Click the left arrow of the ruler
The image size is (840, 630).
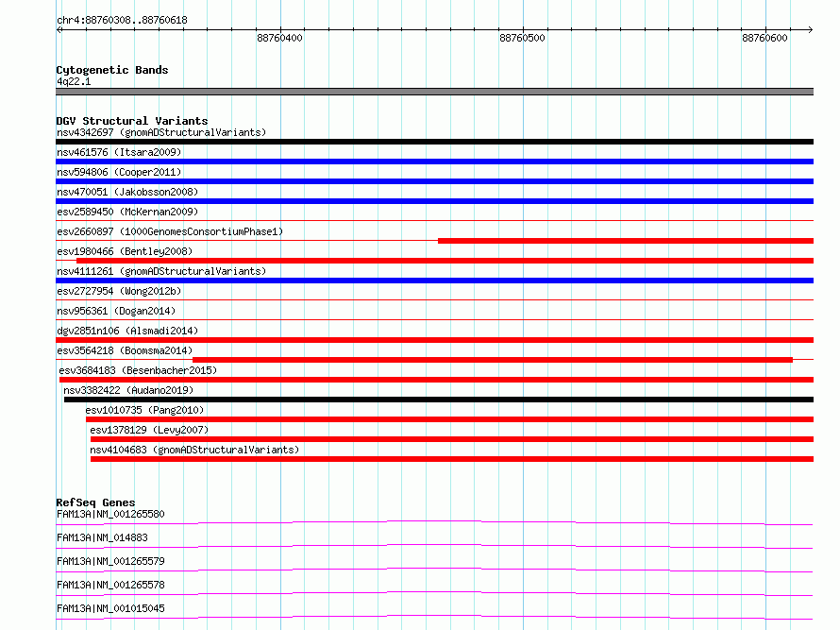[59, 30]
